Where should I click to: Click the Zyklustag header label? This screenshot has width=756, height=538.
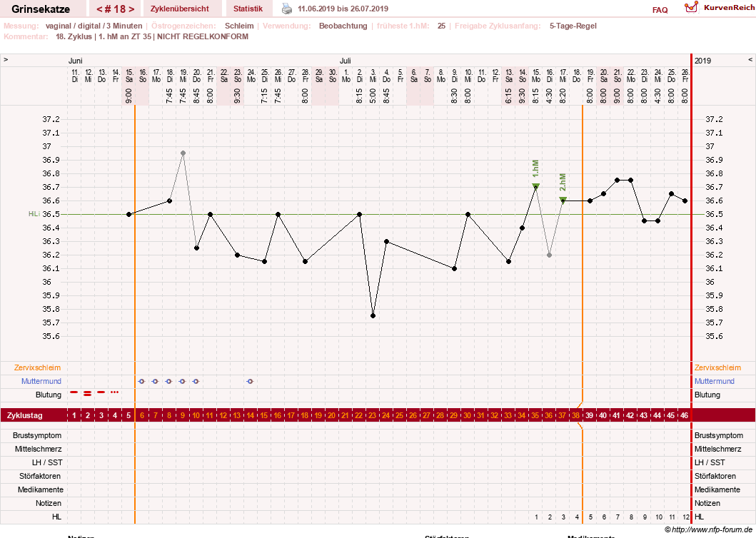coord(24,415)
